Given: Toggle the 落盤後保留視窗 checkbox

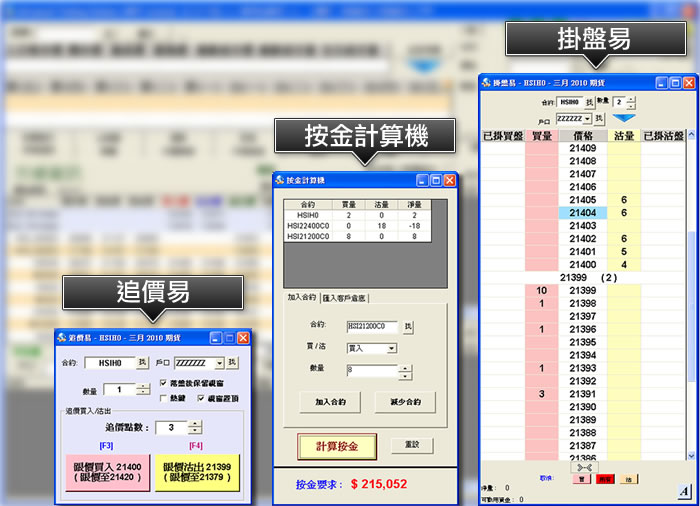Looking at the screenshot, I should [x=165, y=383].
